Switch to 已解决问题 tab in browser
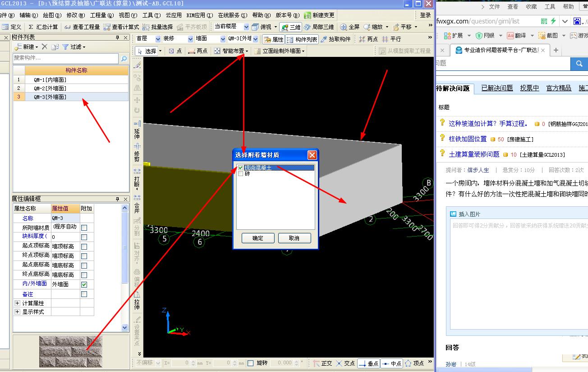588x372 pixels. tap(497, 88)
